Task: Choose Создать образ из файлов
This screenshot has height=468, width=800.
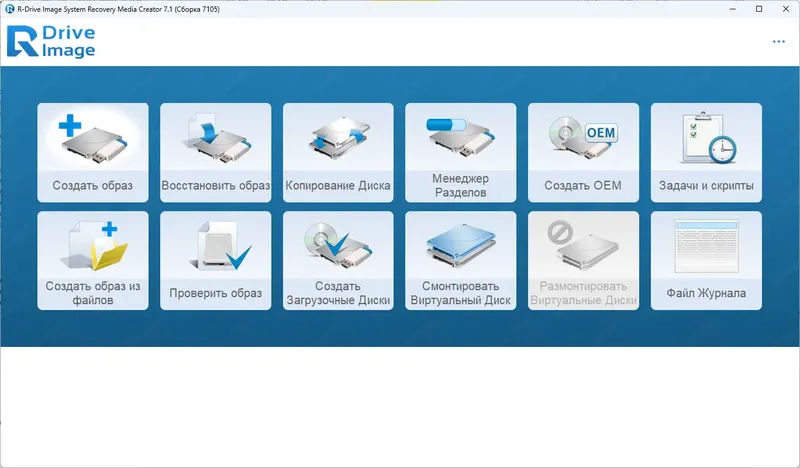Action: (93, 260)
